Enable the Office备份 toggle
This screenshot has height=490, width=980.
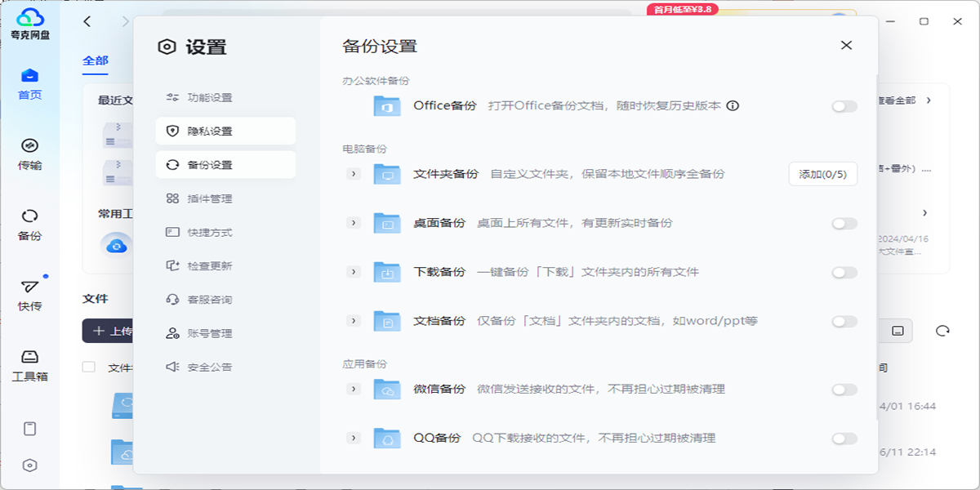[x=843, y=105]
